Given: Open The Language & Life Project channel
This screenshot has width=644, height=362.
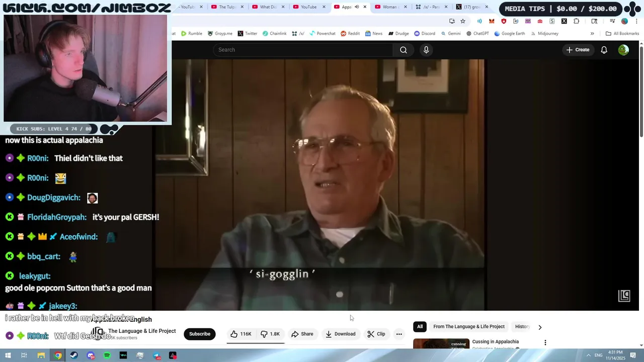Looking at the screenshot, I should (x=142, y=331).
